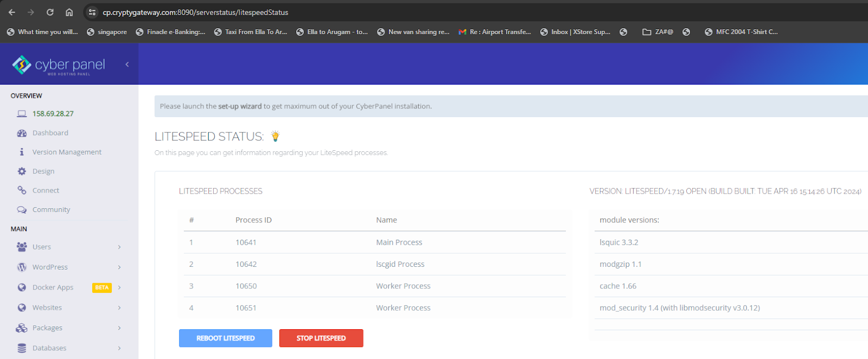Open the 'What time you will...' bookmark

(42, 32)
